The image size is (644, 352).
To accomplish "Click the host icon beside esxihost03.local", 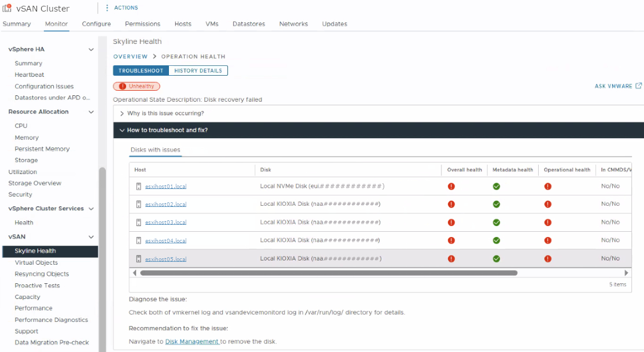I will (x=138, y=223).
